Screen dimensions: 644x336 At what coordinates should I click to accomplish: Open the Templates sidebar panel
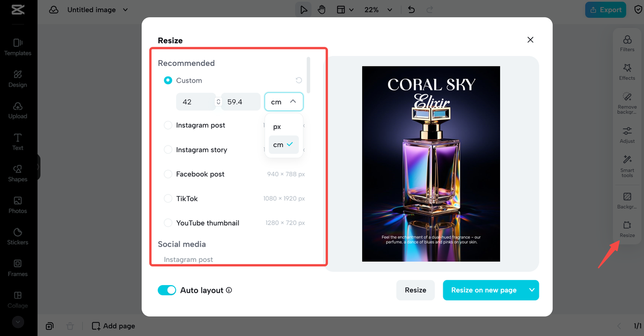18,47
